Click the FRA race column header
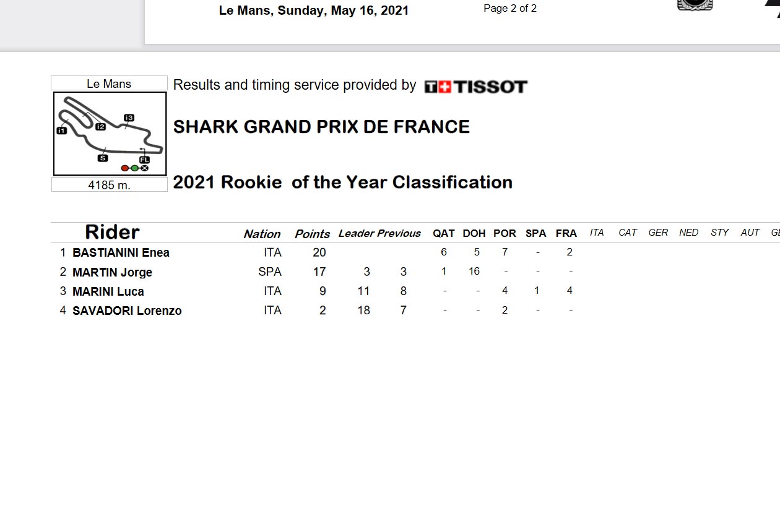The image size is (780, 532). coord(566,233)
